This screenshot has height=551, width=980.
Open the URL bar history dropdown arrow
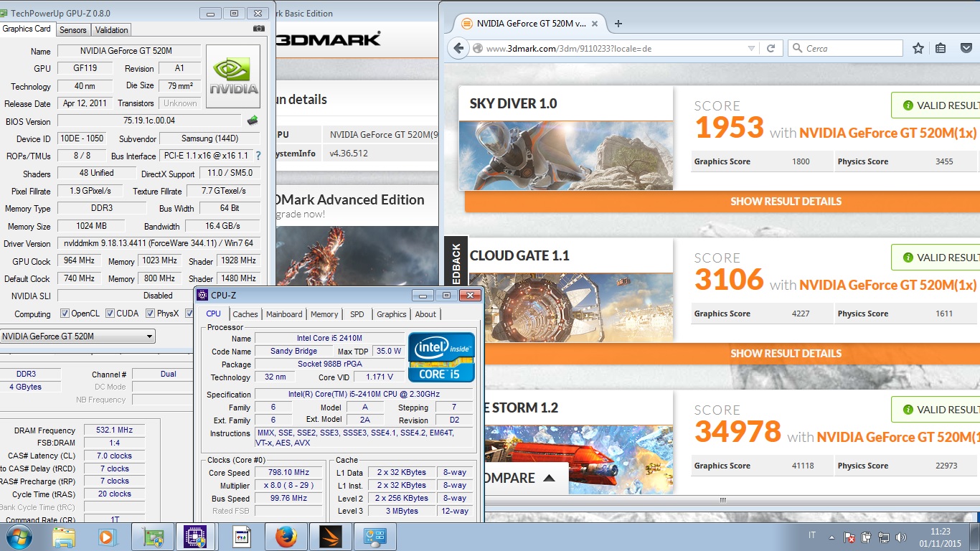coord(751,49)
